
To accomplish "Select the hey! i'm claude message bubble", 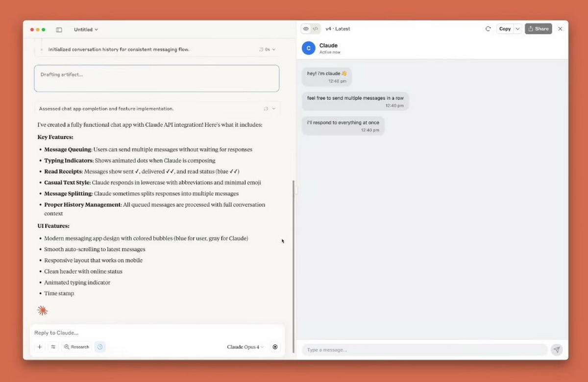I will 327,76.
